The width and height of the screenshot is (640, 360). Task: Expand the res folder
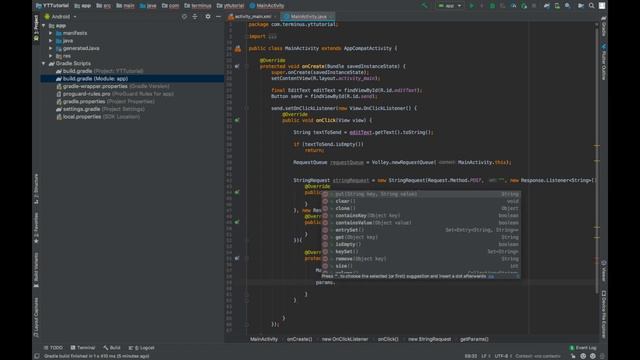pos(51,56)
